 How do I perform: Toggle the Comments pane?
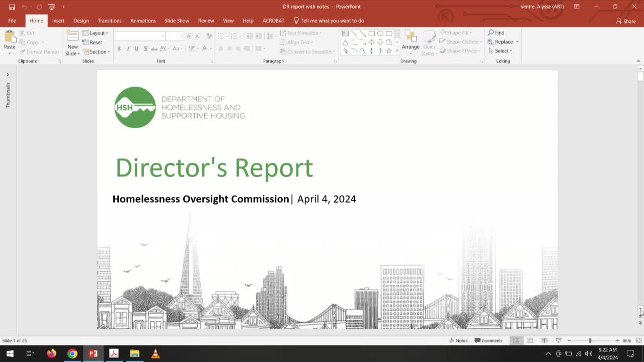point(489,340)
